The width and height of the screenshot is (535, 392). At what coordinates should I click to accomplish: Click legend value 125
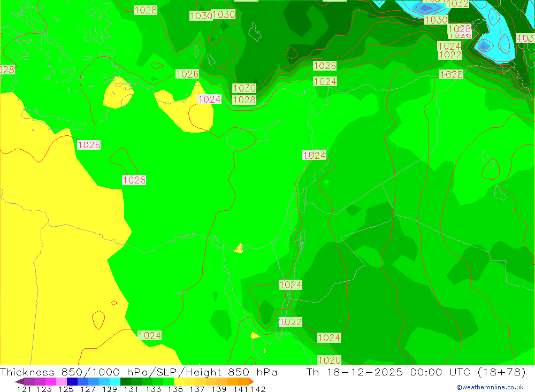tap(66, 389)
